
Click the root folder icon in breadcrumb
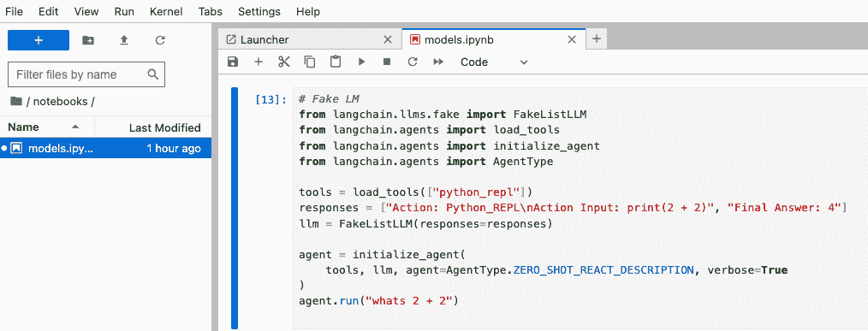coord(16,101)
